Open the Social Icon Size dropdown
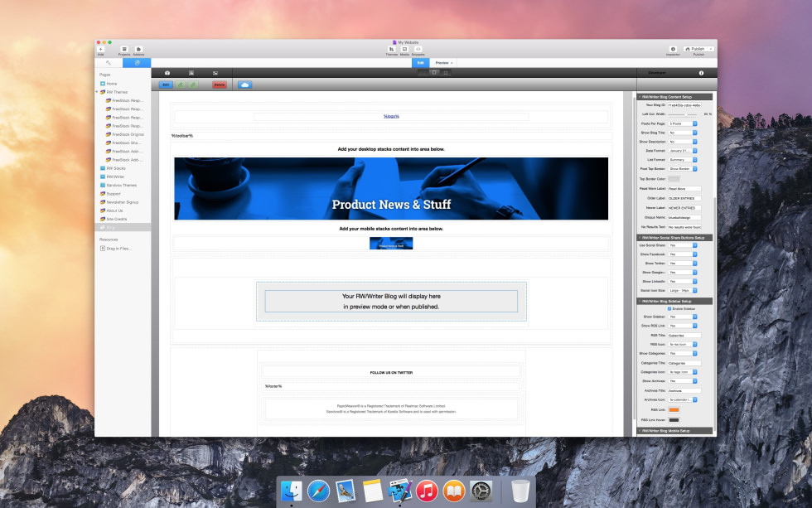This screenshot has height=508, width=812. point(683,291)
